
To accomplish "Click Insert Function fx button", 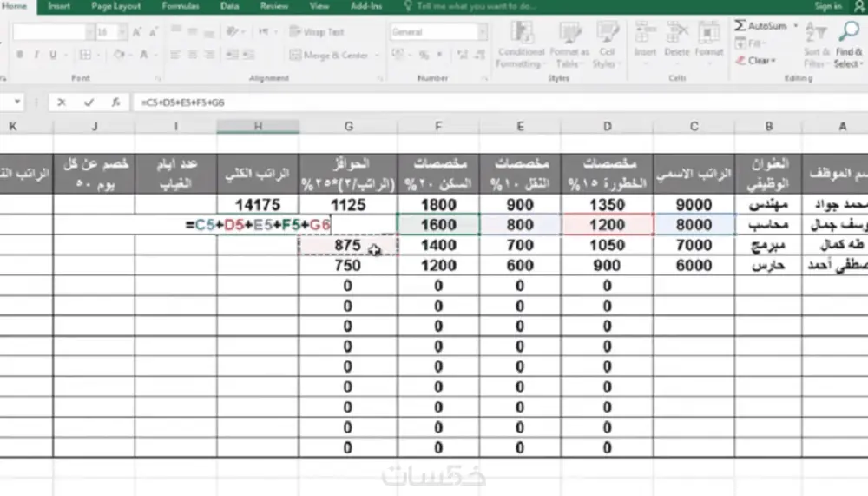I will click(x=115, y=102).
